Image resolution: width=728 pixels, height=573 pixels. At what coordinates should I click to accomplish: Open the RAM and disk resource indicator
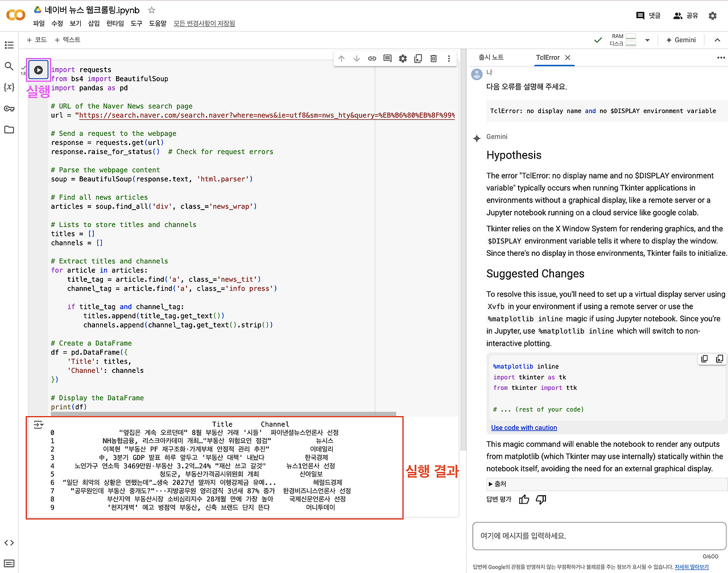coord(623,40)
